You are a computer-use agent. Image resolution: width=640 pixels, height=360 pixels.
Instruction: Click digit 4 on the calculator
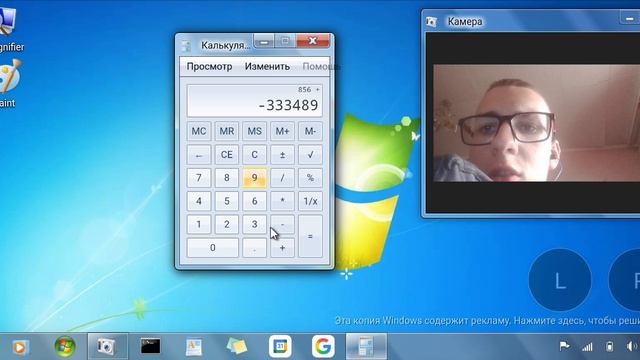[199, 201]
